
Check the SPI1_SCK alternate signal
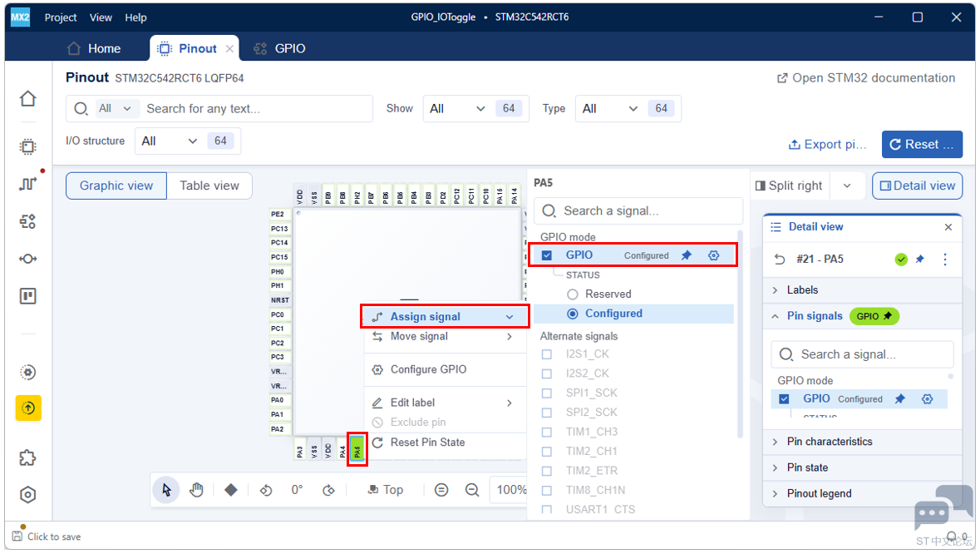547,393
